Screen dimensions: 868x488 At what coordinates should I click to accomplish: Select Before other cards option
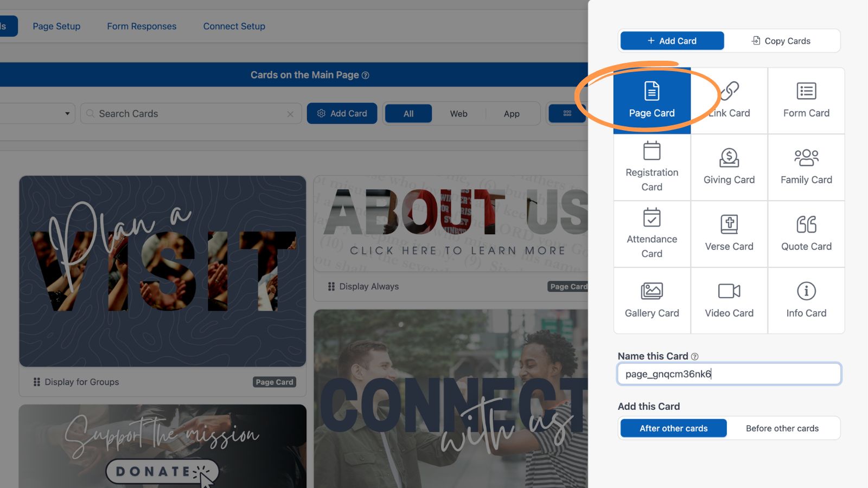[x=782, y=428]
